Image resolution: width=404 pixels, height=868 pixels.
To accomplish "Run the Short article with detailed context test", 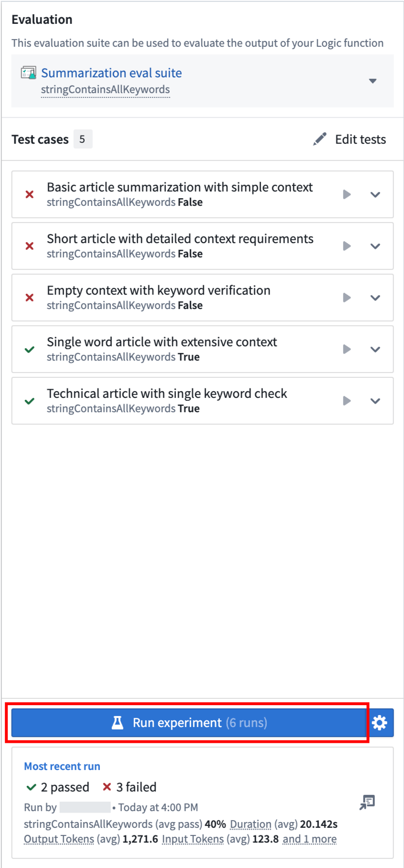I will pyautogui.click(x=347, y=246).
